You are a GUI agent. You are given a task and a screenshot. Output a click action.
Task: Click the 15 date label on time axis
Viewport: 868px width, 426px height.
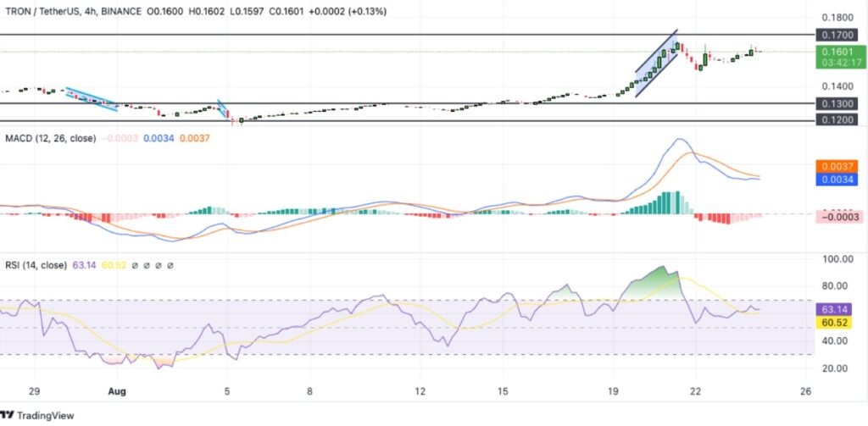coord(503,391)
